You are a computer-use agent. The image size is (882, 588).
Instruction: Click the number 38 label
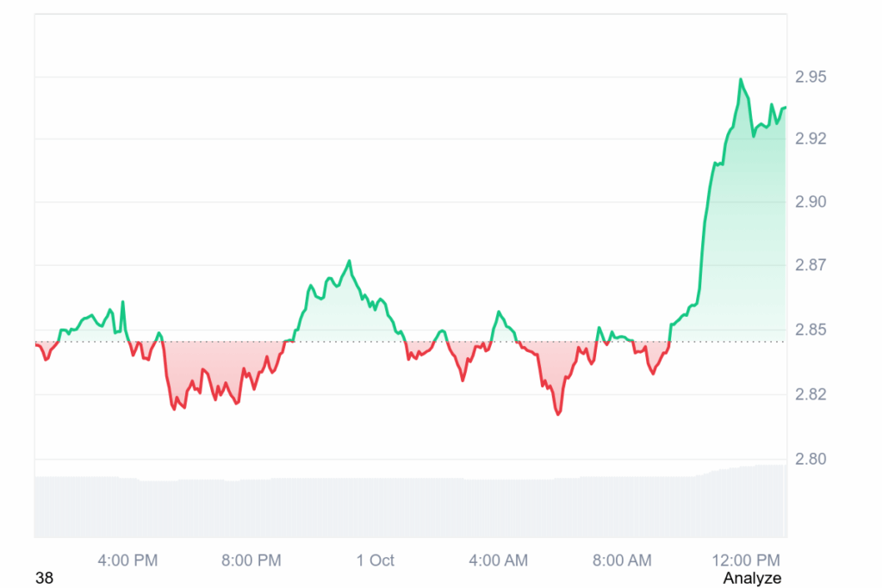(x=44, y=579)
